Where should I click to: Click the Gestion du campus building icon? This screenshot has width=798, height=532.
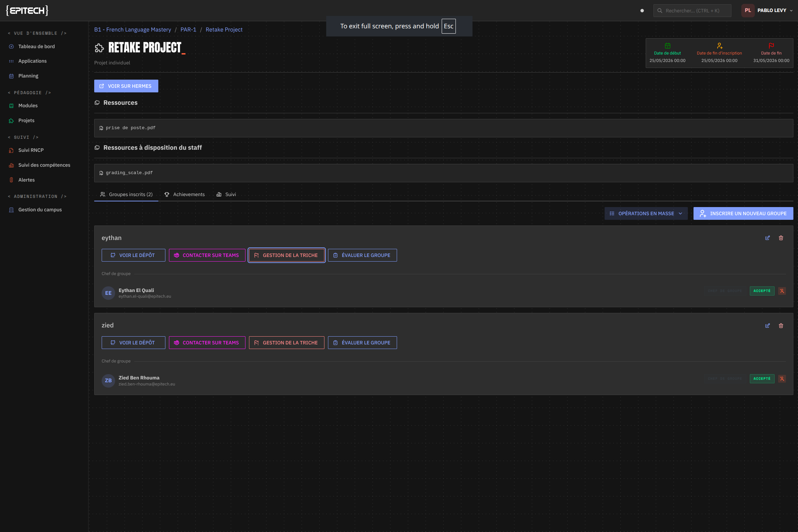tap(11, 210)
